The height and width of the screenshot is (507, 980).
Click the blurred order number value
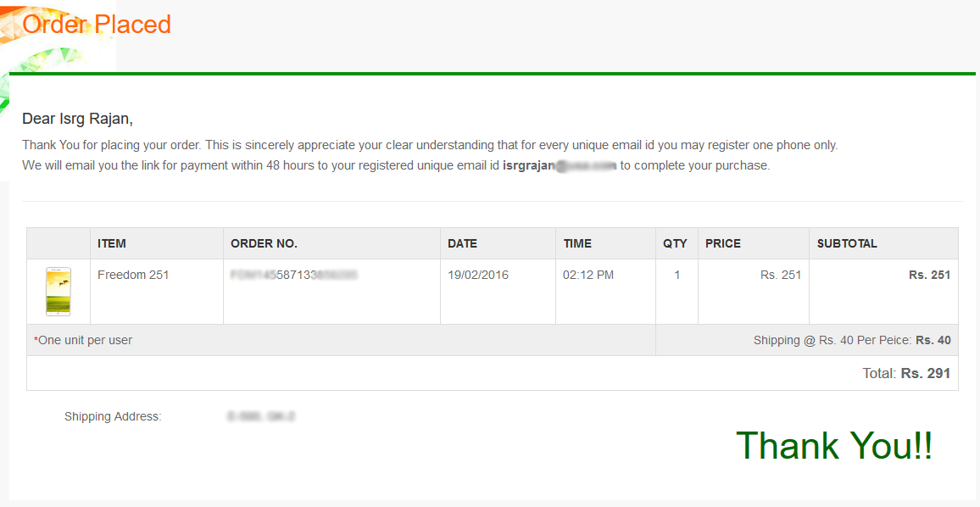tap(294, 275)
